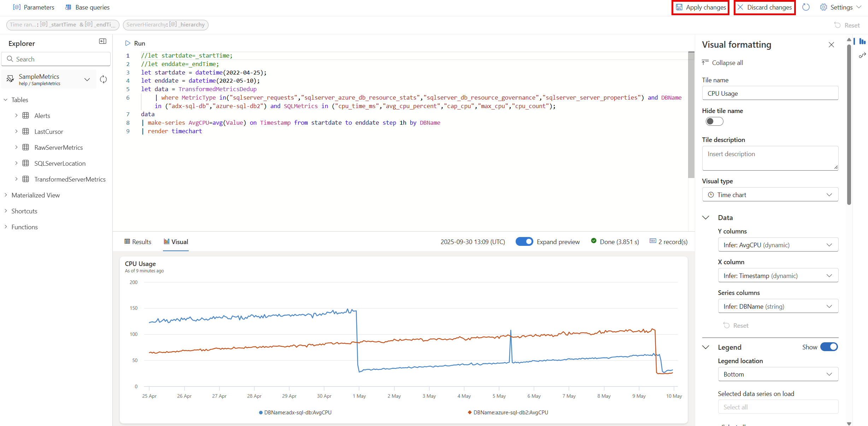868x426 pixels.
Task: Turn off the Legend Show toggle
Action: click(829, 347)
